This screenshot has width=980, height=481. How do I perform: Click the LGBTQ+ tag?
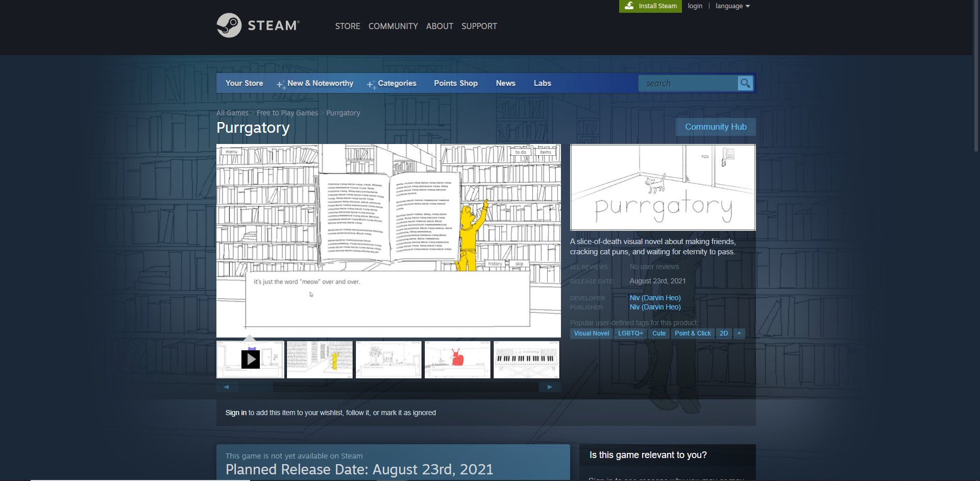tap(630, 333)
